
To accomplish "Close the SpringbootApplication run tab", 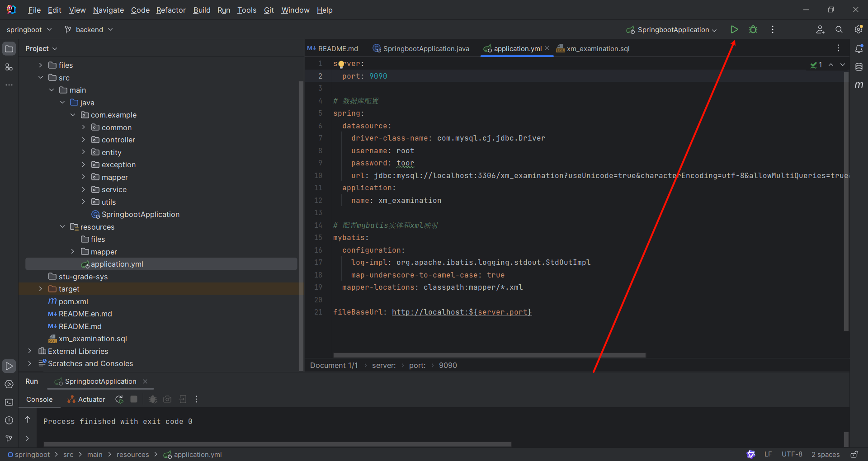I will pos(145,381).
